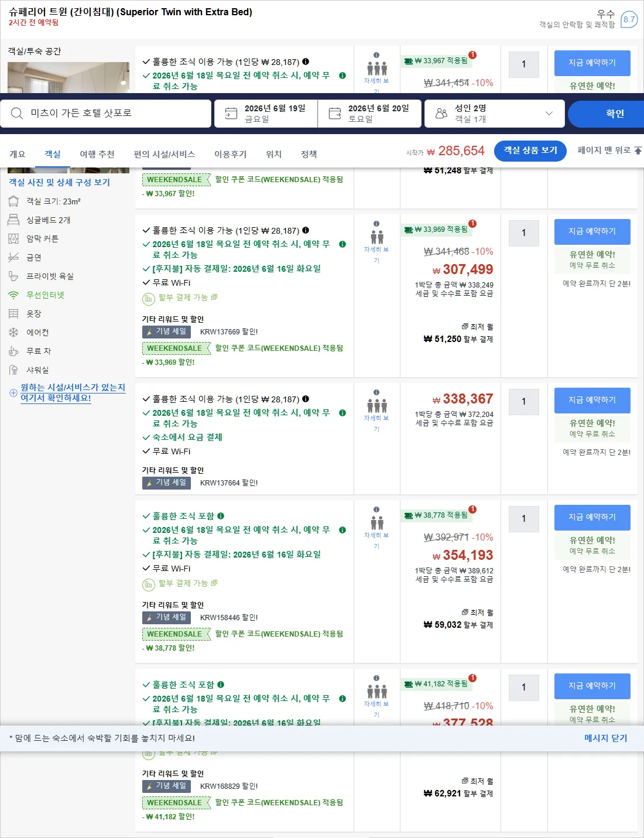Select the 객실 tab
The height and width of the screenshot is (838, 644).
coord(53,154)
